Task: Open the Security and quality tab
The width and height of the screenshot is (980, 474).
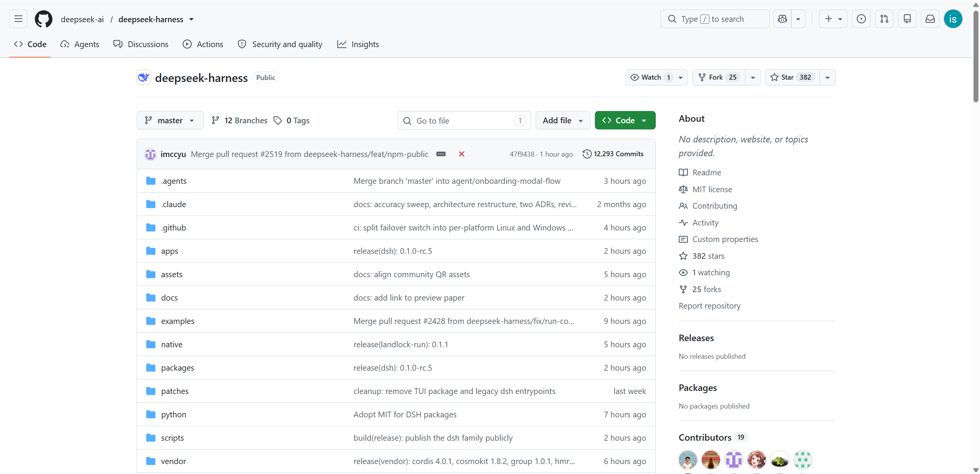Action: (280, 44)
